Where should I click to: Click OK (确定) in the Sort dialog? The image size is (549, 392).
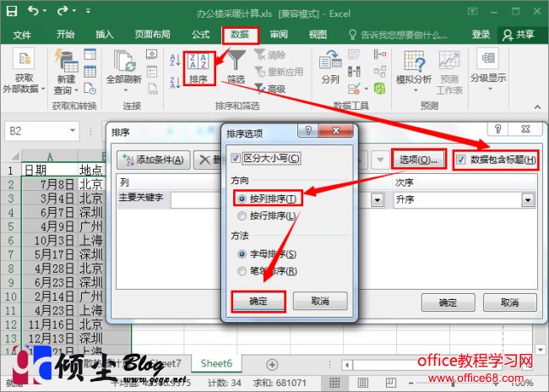click(x=448, y=302)
